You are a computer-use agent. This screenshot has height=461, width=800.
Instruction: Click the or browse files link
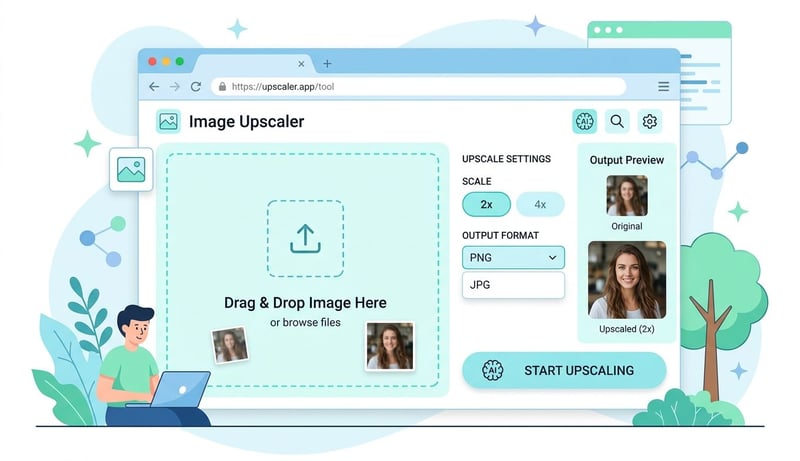coord(305,322)
